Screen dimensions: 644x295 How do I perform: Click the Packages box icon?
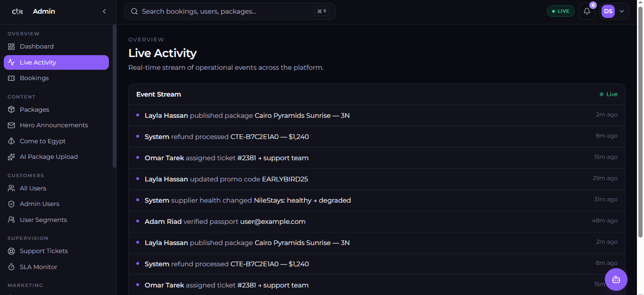click(x=11, y=109)
